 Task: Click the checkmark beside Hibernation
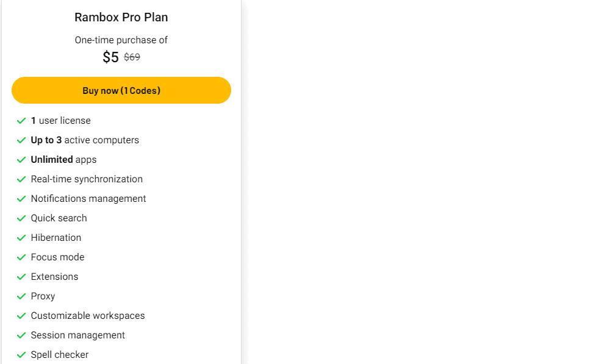click(21, 238)
